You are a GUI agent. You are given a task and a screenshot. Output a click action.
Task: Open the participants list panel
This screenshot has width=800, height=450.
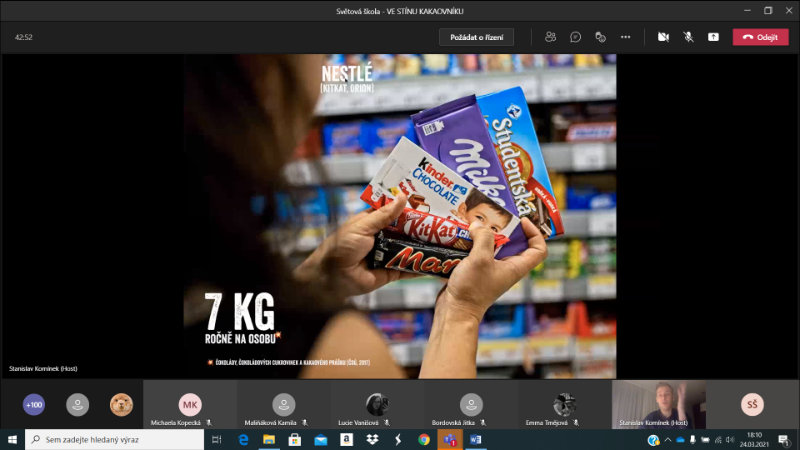(x=550, y=37)
